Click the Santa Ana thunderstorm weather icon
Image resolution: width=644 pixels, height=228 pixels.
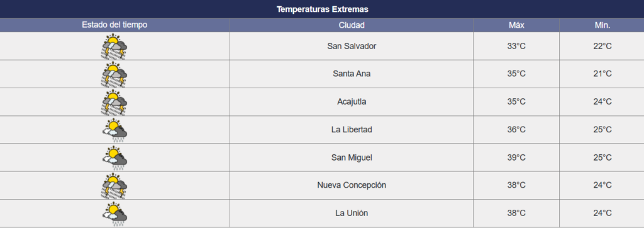point(114,74)
